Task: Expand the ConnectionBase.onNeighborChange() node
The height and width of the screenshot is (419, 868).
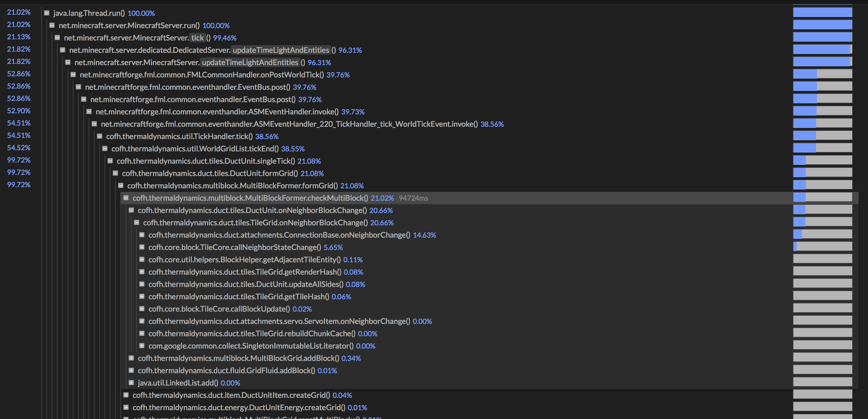Action: coord(142,235)
